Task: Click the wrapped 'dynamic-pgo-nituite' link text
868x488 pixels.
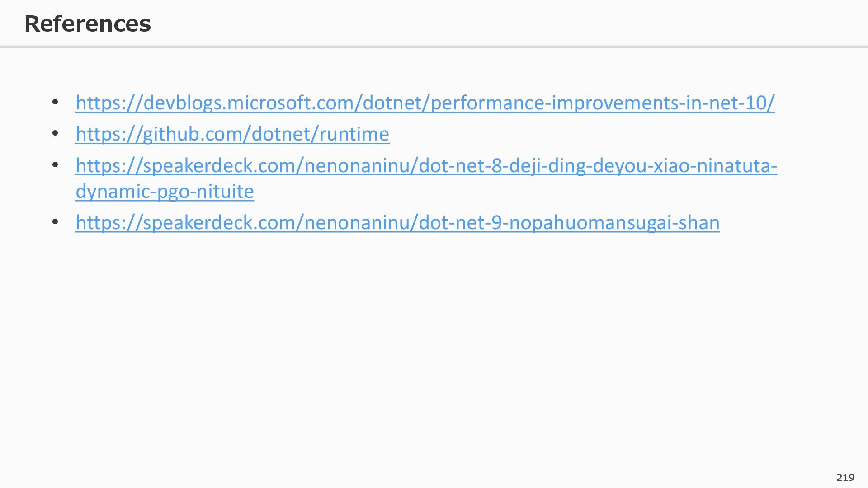Action: click(x=165, y=192)
